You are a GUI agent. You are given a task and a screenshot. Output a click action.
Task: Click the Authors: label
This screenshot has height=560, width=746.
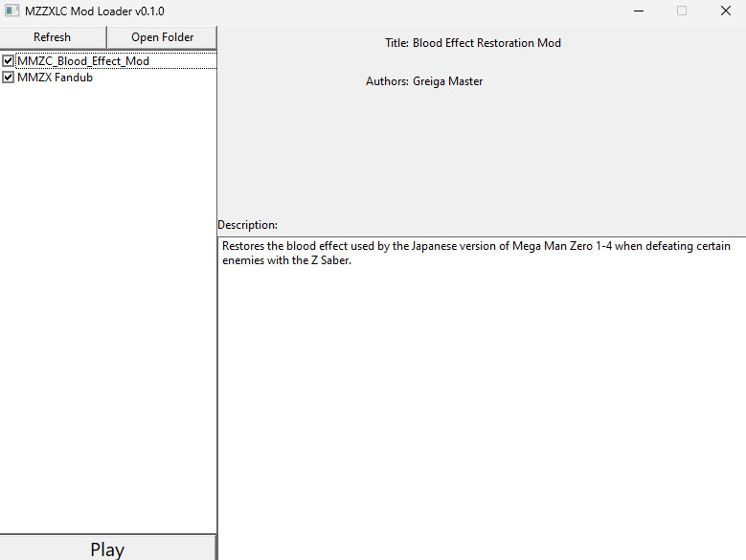click(x=387, y=81)
